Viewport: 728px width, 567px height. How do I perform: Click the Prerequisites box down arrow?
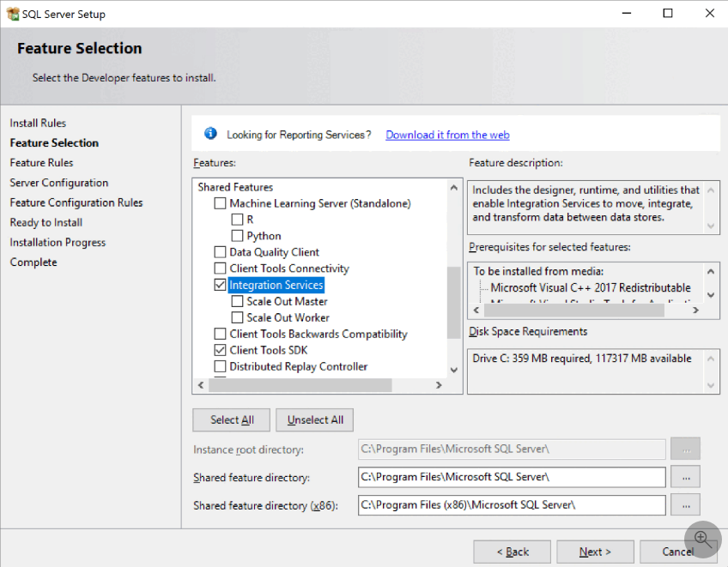pos(711,294)
